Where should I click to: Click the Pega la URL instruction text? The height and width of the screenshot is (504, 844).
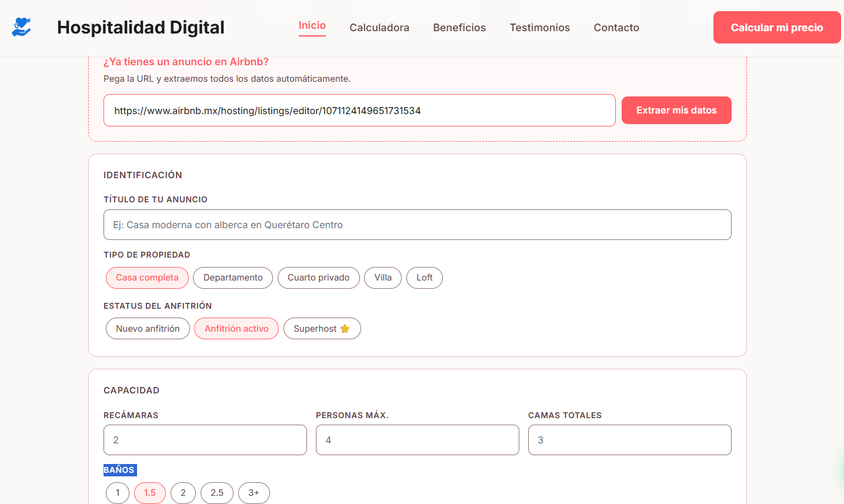(227, 79)
